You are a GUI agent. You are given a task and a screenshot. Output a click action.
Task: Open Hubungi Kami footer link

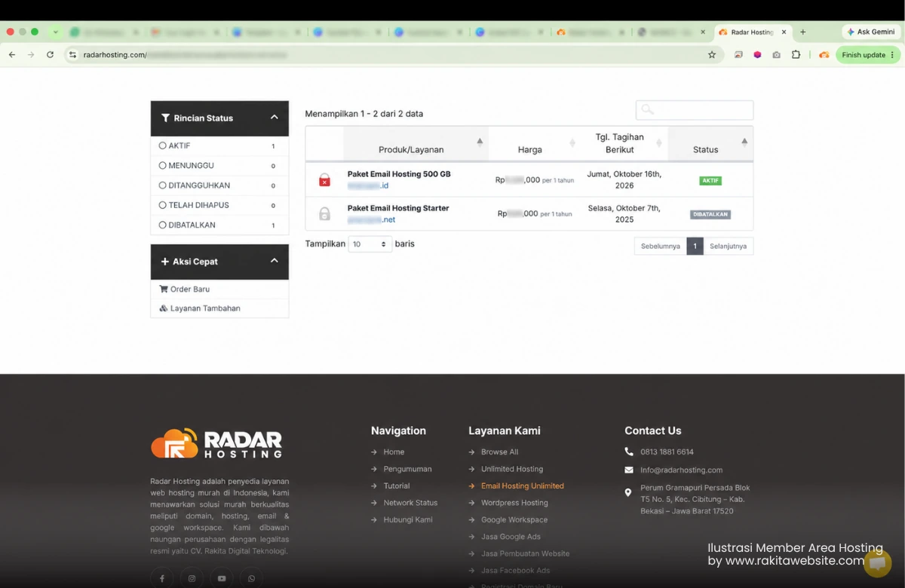pyautogui.click(x=408, y=519)
